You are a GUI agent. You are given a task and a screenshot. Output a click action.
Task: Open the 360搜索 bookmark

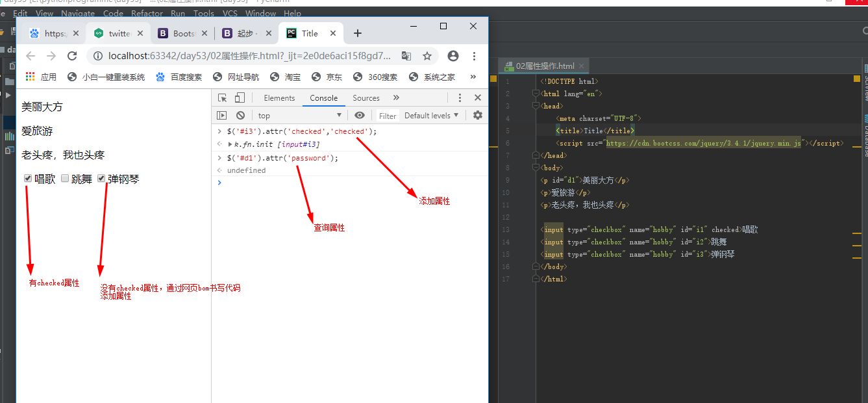(x=375, y=77)
